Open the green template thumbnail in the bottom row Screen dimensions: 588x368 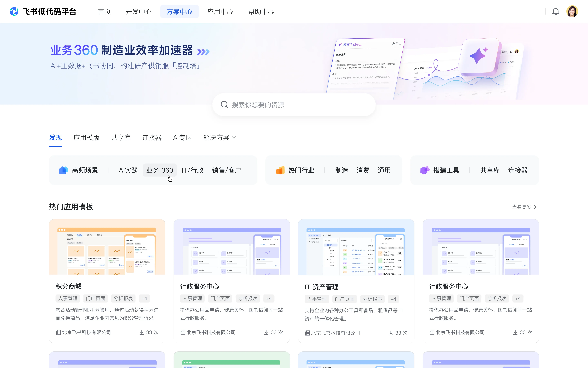[232, 360]
